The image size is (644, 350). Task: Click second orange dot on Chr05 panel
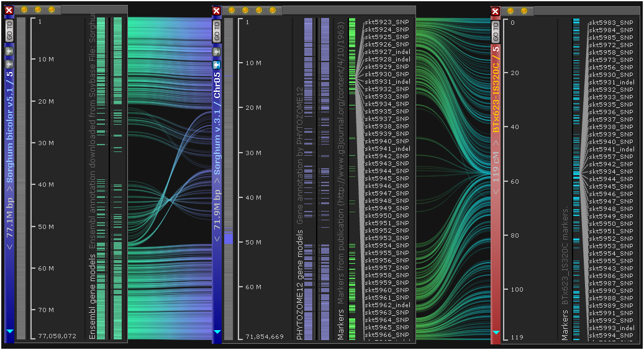point(245,11)
